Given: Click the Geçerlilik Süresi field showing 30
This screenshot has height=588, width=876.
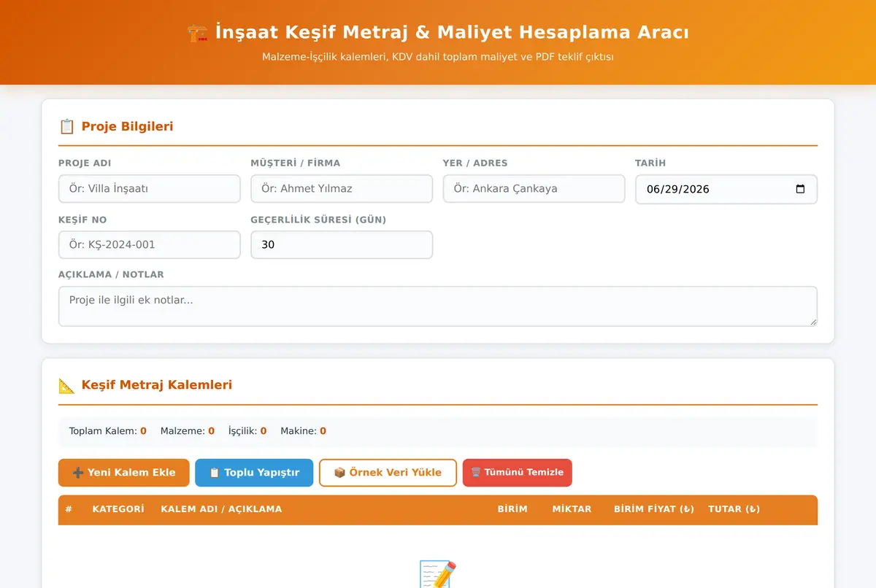Looking at the screenshot, I should pyautogui.click(x=342, y=245).
